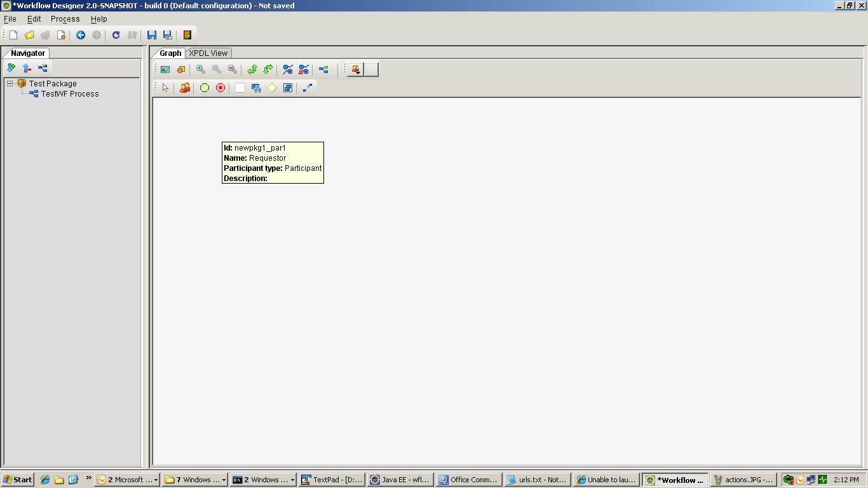This screenshot has height=488, width=868.
Task: Select the transition connector tool
Action: point(308,88)
